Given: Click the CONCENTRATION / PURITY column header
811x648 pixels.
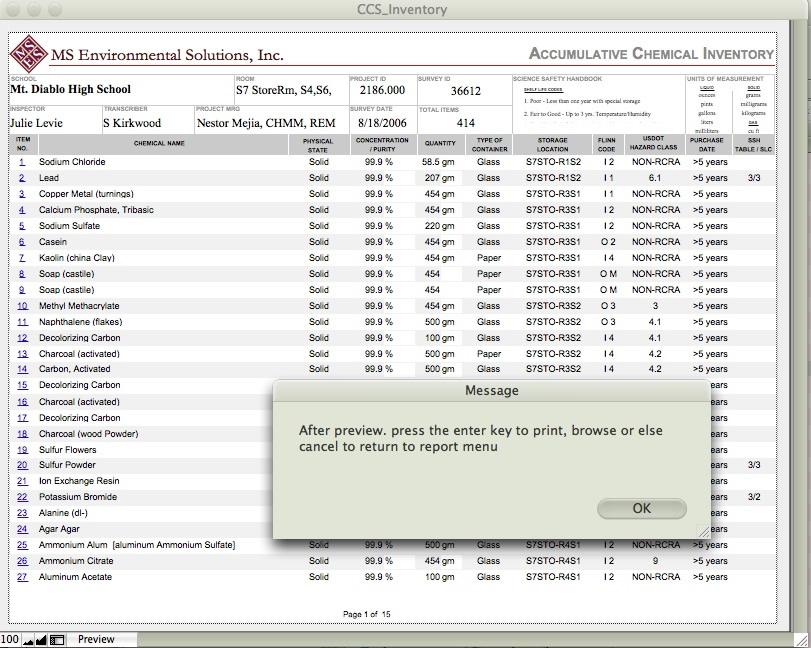Looking at the screenshot, I should [x=383, y=144].
